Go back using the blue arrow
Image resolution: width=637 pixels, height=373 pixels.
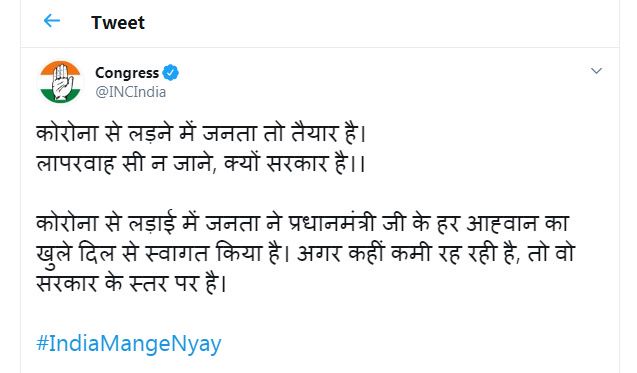(52, 21)
